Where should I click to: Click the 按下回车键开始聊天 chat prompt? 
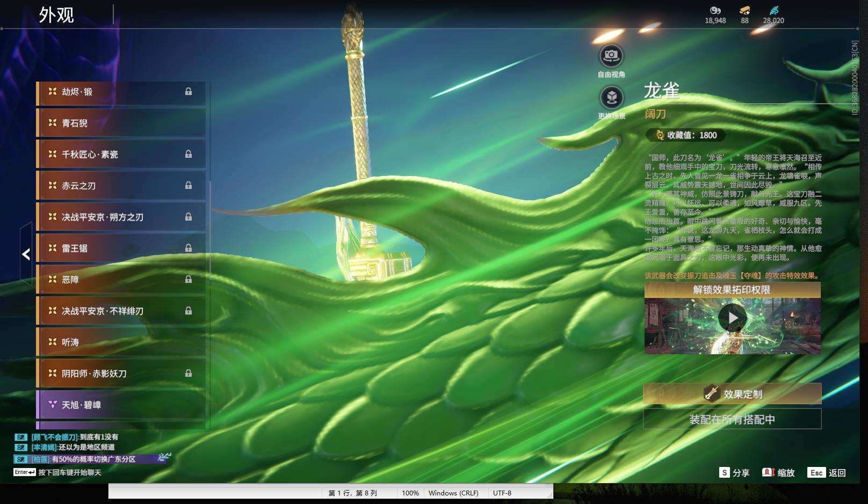click(70, 472)
